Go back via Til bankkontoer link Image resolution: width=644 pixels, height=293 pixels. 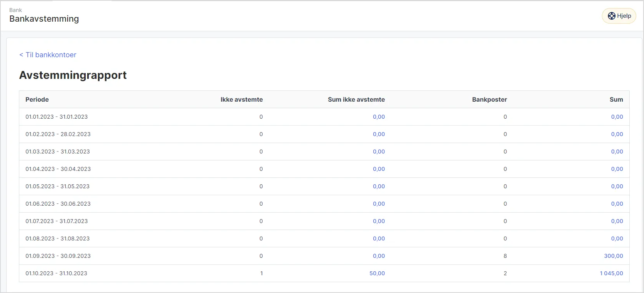click(x=48, y=55)
